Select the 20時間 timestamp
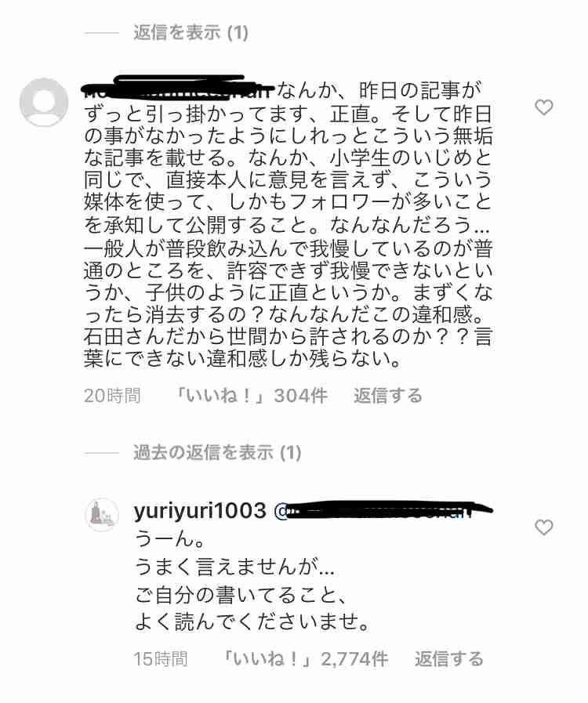This screenshot has height=703, width=588. (x=112, y=396)
